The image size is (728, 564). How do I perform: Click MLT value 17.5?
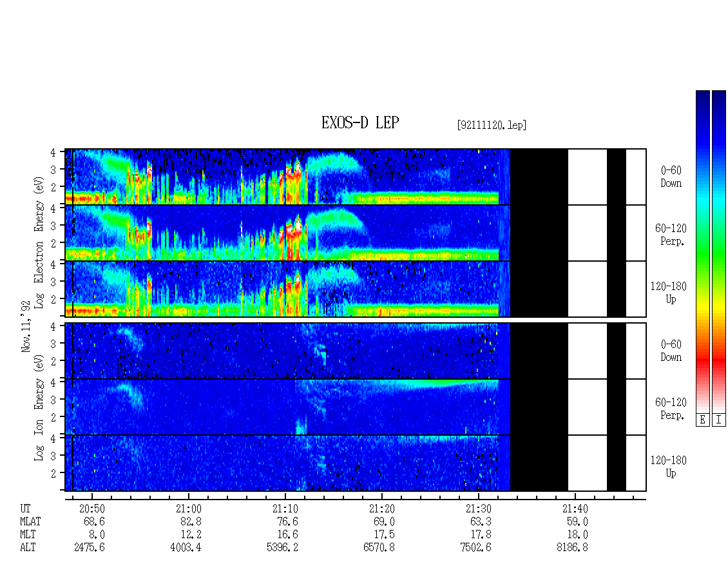(384, 535)
